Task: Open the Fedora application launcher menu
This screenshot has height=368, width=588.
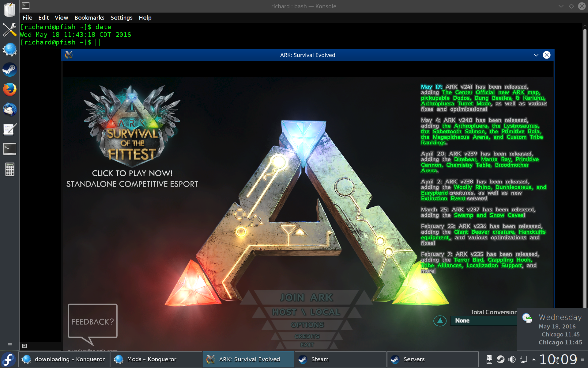Action: (9, 359)
